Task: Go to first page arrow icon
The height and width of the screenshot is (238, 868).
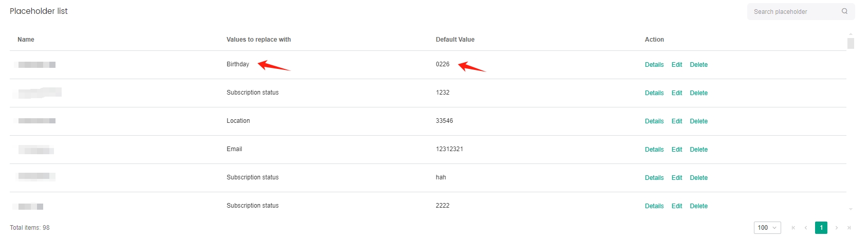Action: (793, 228)
